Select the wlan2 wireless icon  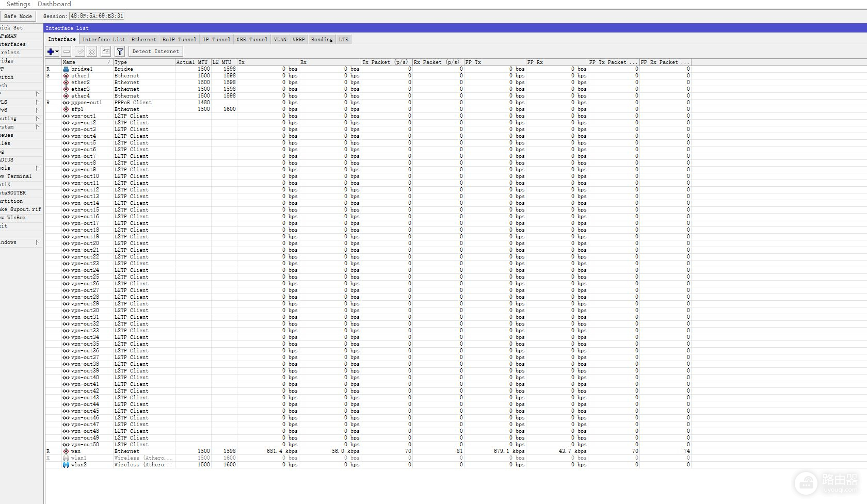tap(66, 464)
